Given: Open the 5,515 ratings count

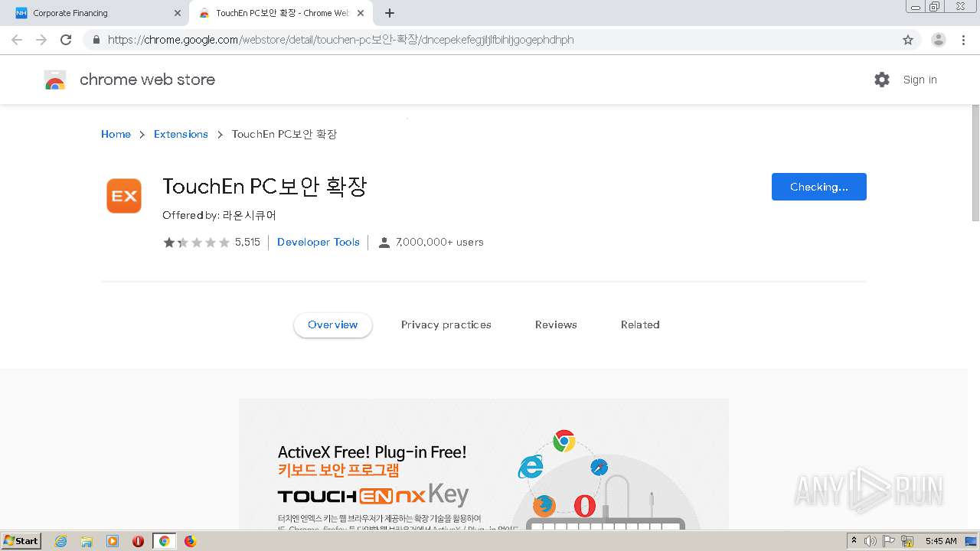Looking at the screenshot, I should pyautogui.click(x=247, y=243).
